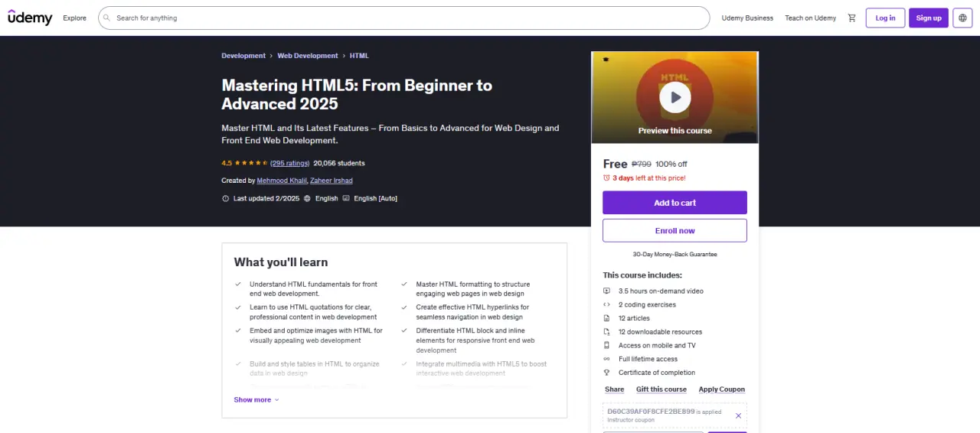980x433 pixels.
Task: Click the 4.5 rating number
Action: coord(227,163)
